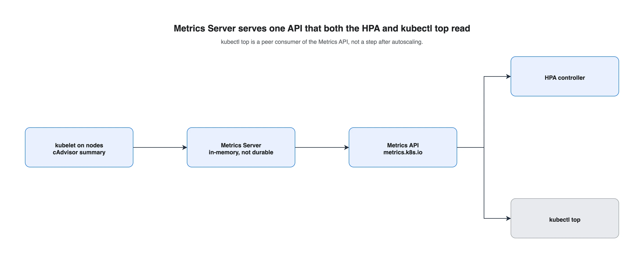
Task: Select the gray kubectl top box
Action: pyautogui.click(x=565, y=218)
